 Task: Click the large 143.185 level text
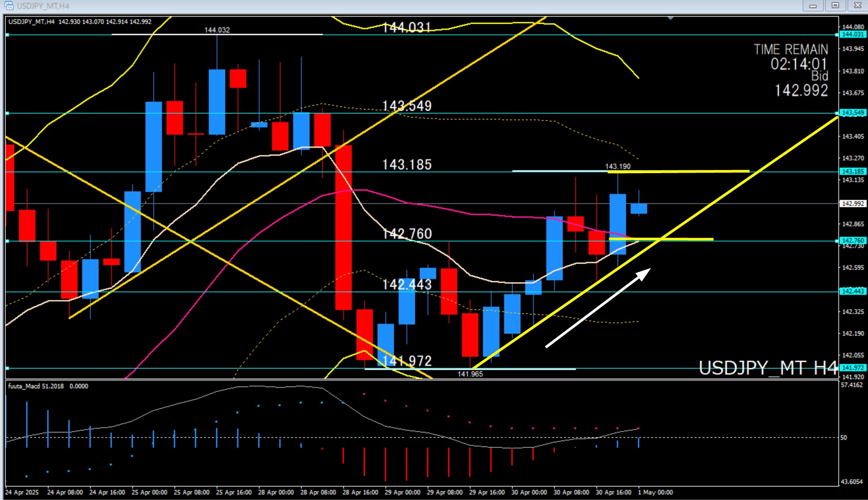pyautogui.click(x=407, y=165)
